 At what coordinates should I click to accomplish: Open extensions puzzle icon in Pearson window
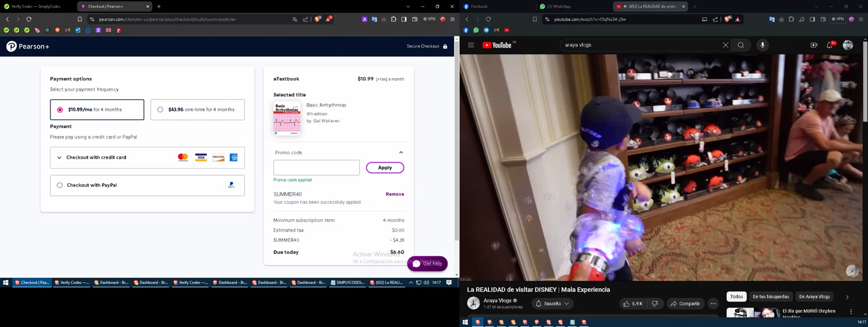pos(393,19)
